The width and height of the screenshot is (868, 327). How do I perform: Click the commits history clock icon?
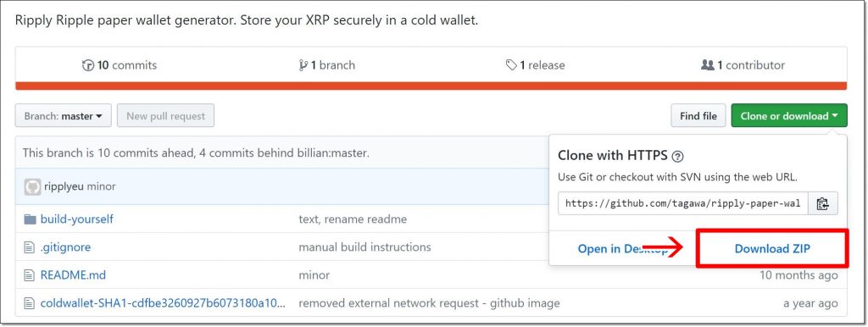(88, 65)
